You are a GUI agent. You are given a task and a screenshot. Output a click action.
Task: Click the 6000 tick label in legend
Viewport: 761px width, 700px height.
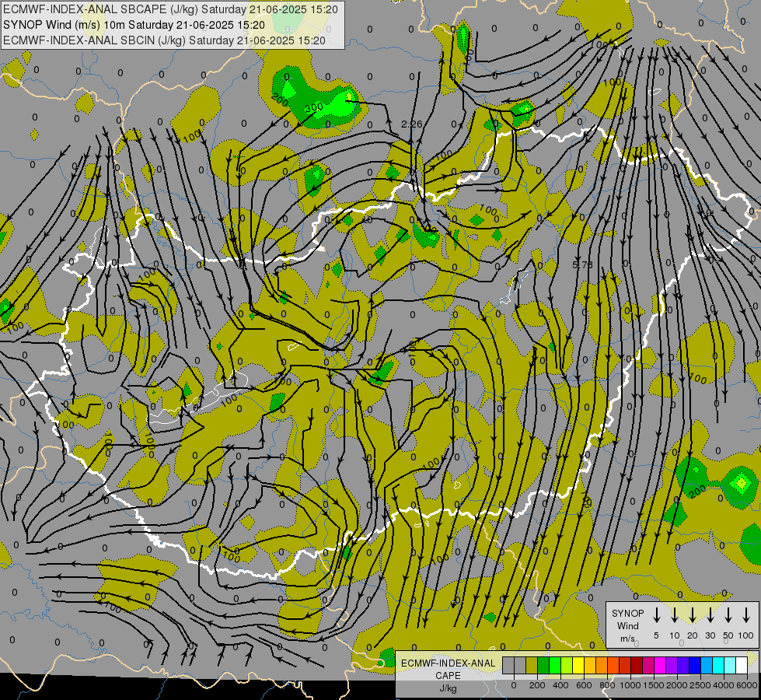tap(747, 685)
